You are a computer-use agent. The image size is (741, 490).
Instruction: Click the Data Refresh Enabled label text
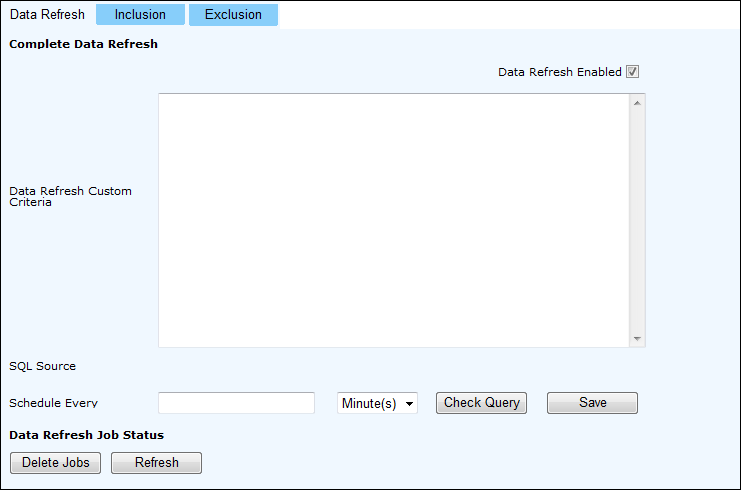(x=559, y=72)
